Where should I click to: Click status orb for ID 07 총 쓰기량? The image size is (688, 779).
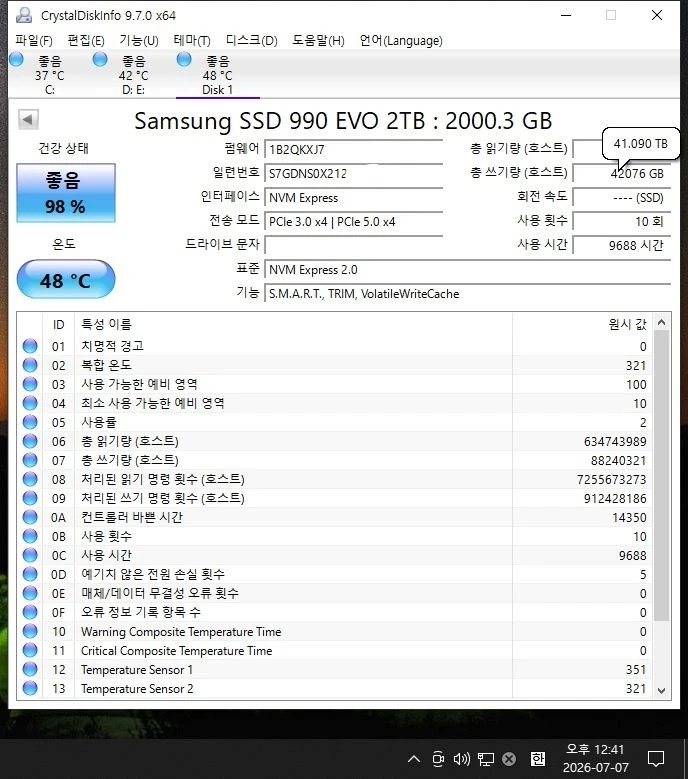click(x=30, y=460)
